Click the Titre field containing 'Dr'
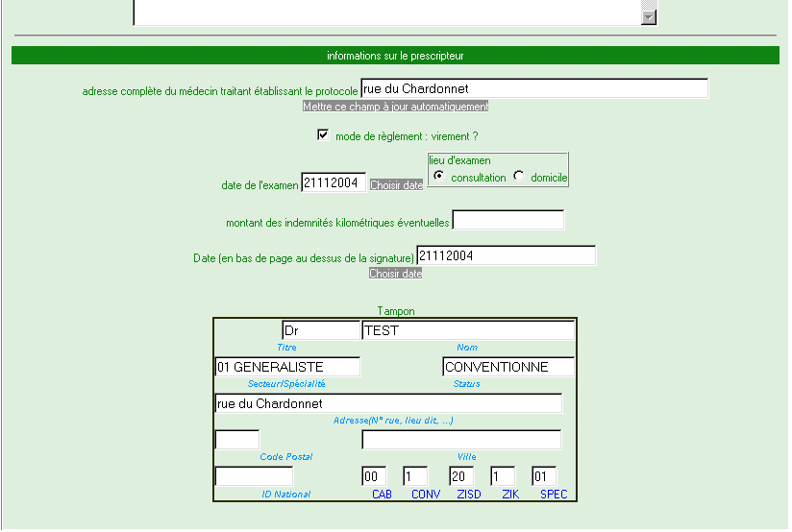Screen dimensions: 792x532 click(x=320, y=331)
